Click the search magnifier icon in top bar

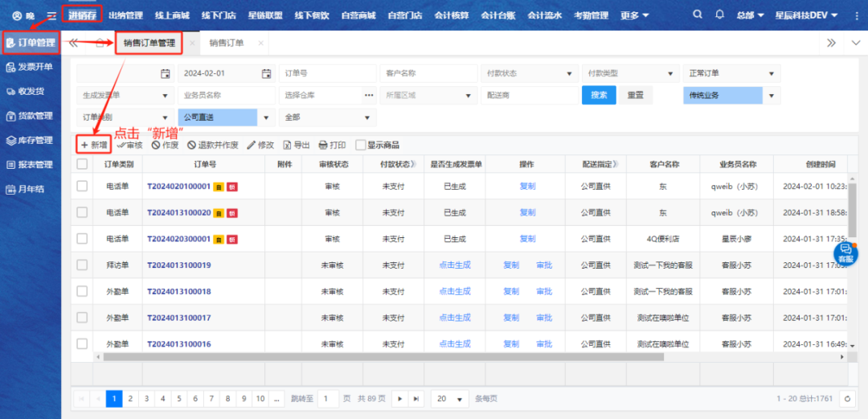click(x=697, y=15)
